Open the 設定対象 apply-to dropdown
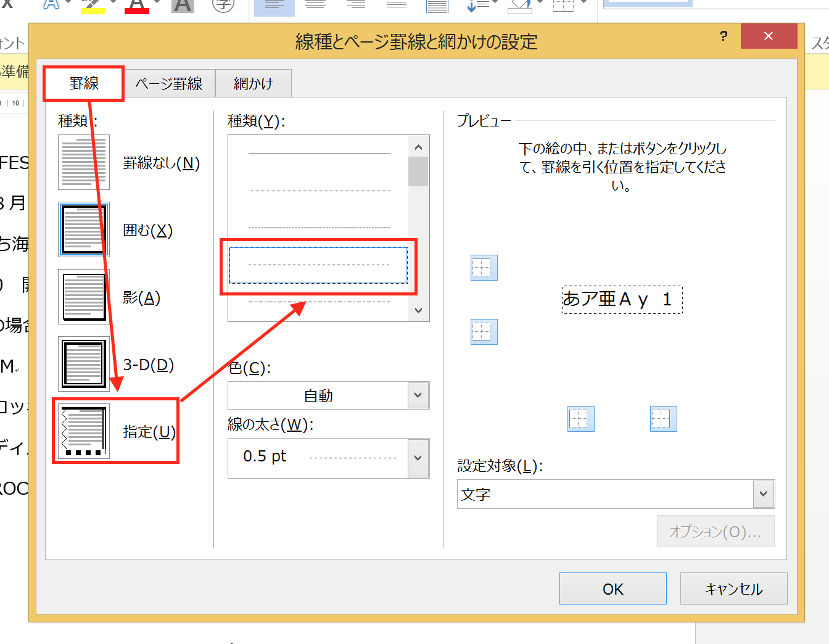Screen dimensions: 829x644 tap(764, 494)
